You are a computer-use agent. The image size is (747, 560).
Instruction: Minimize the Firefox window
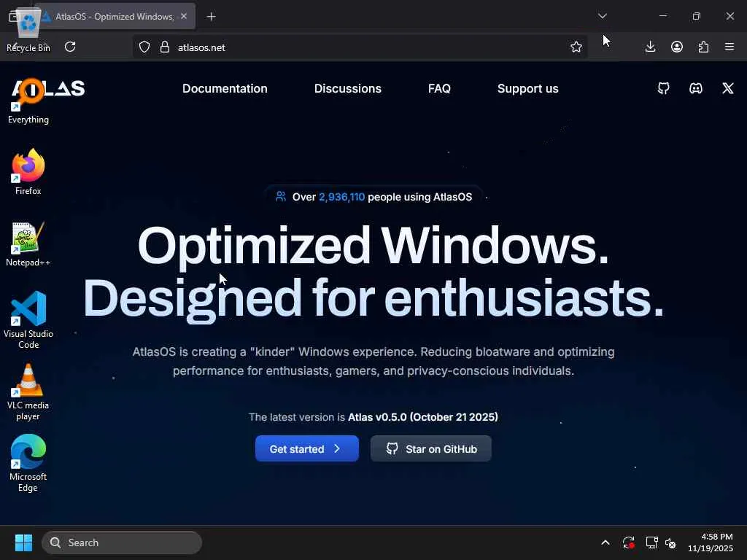pos(662,16)
